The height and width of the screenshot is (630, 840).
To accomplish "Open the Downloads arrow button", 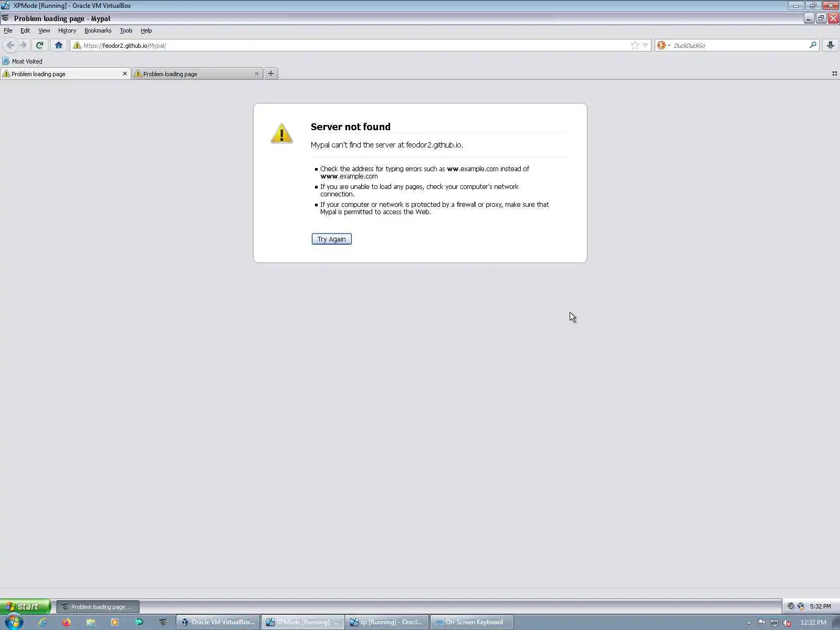I will (830, 45).
